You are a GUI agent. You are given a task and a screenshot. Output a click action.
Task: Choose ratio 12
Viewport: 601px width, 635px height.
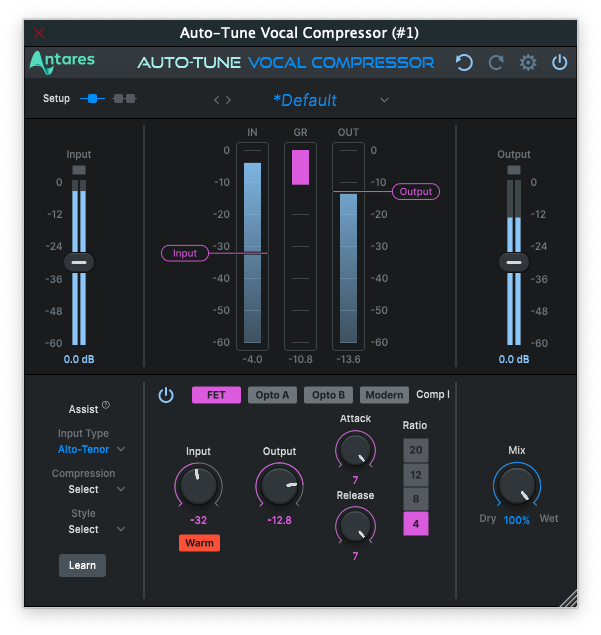416,475
